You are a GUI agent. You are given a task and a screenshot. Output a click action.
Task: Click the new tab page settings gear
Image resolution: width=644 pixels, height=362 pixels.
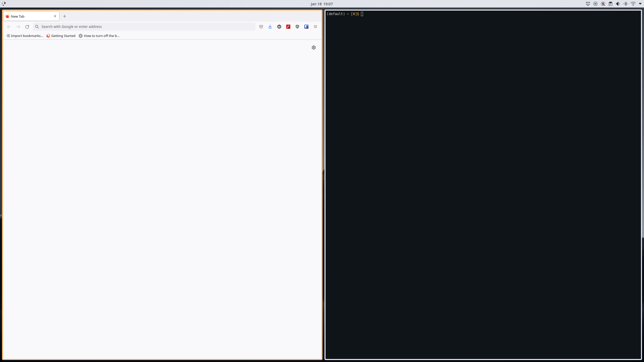pyautogui.click(x=313, y=48)
